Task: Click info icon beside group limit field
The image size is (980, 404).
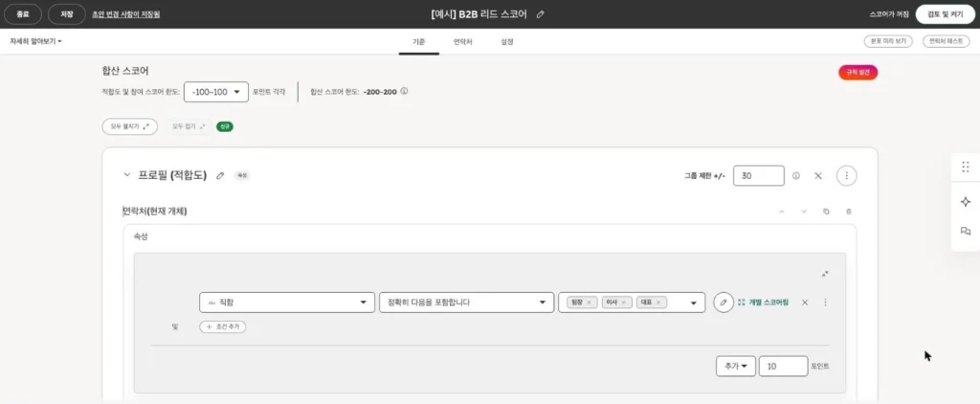Action: [795, 176]
